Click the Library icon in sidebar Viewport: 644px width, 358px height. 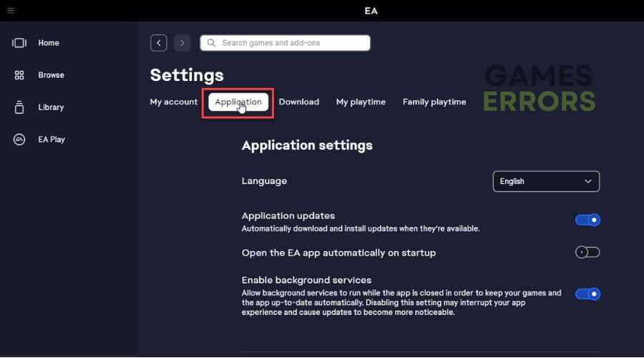(19, 107)
